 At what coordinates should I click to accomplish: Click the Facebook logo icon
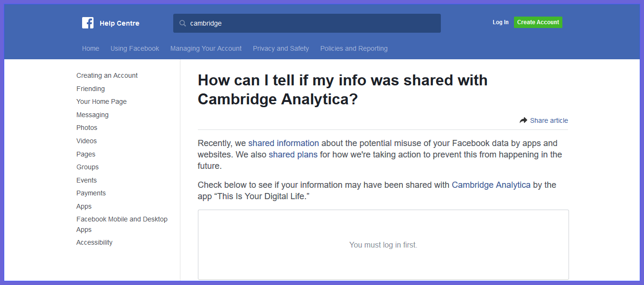(x=88, y=23)
